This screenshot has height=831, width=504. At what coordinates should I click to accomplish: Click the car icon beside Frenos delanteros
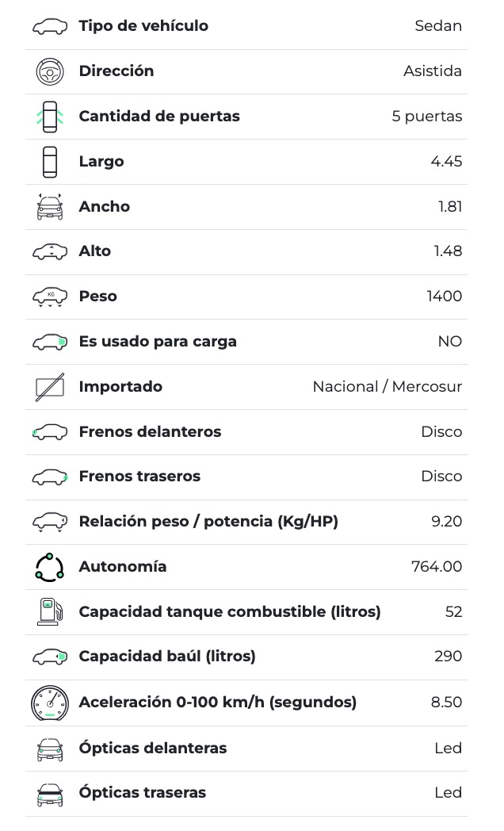pos(50,432)
